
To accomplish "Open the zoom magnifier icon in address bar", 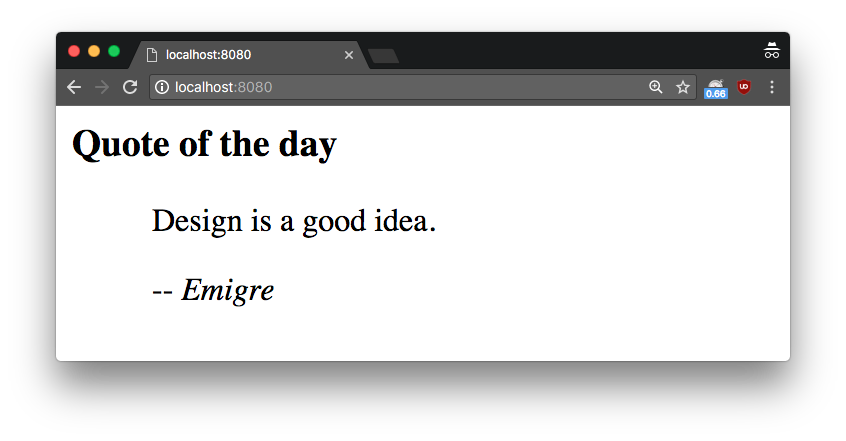I will 656,88.
